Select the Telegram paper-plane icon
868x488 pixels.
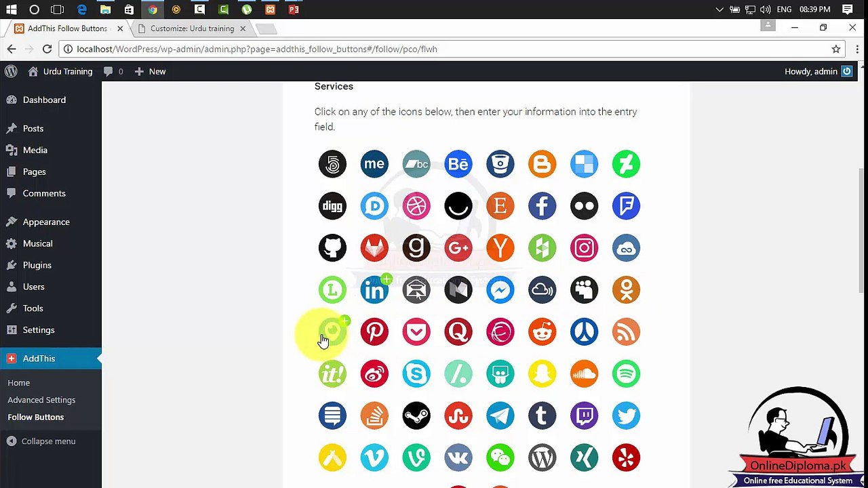500,416
